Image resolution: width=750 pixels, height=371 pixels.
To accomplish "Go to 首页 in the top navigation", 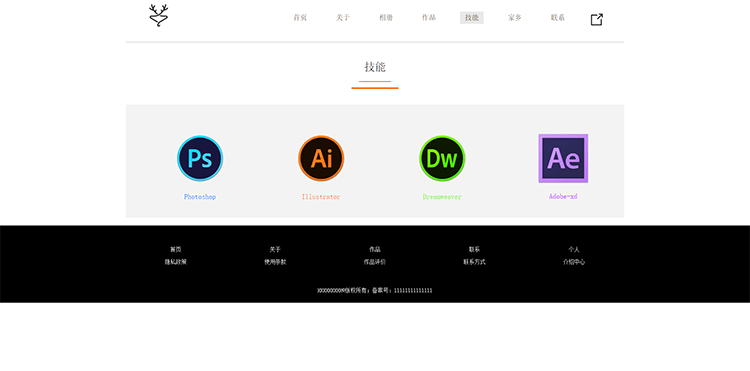I will 300,18.
